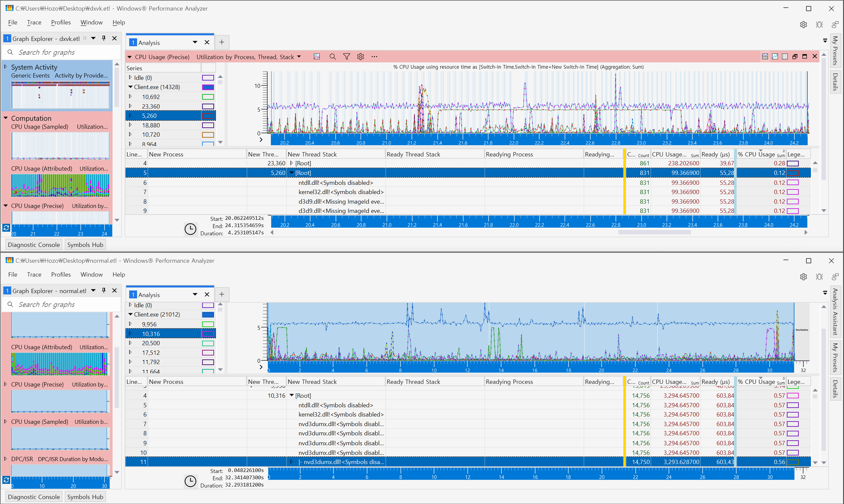Toggle the series 10,692 legend box
This screenshot has height=504, width=844.
[208, 97]
